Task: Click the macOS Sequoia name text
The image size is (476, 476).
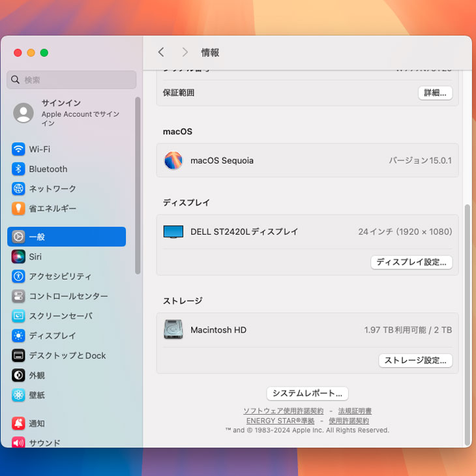Action: pyautogui.click(x=222, y=160)
